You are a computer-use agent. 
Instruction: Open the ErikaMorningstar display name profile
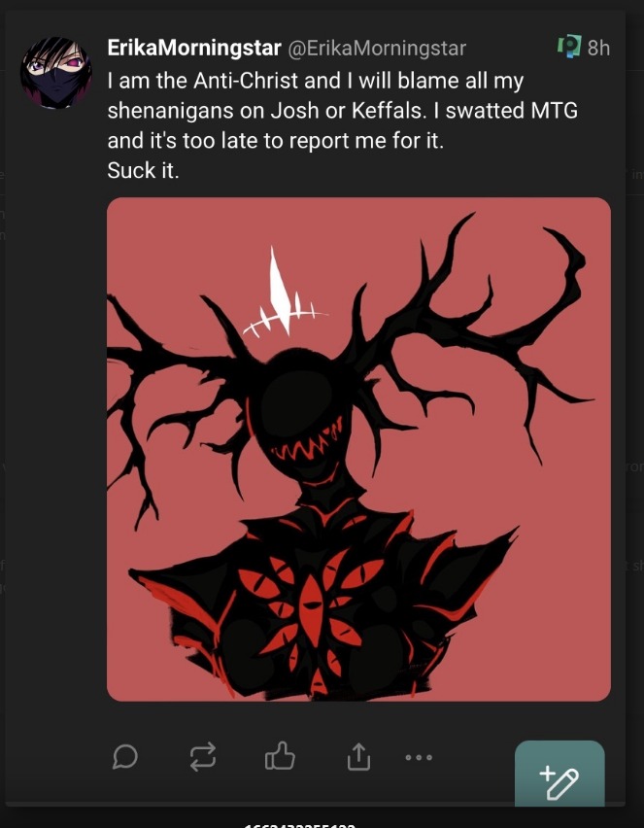(193, 48)
